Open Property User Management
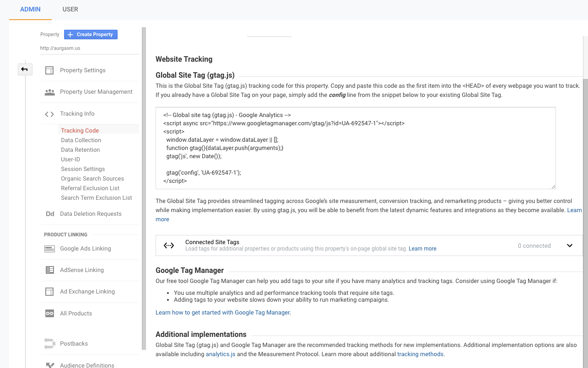 [x=96, y=92]
